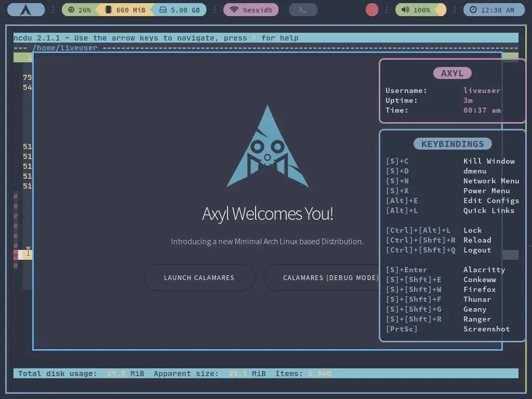Viewport: 532px width, 399px height.
Task: Open the wifi %essid% network module
Action: (x=251, y=10)
